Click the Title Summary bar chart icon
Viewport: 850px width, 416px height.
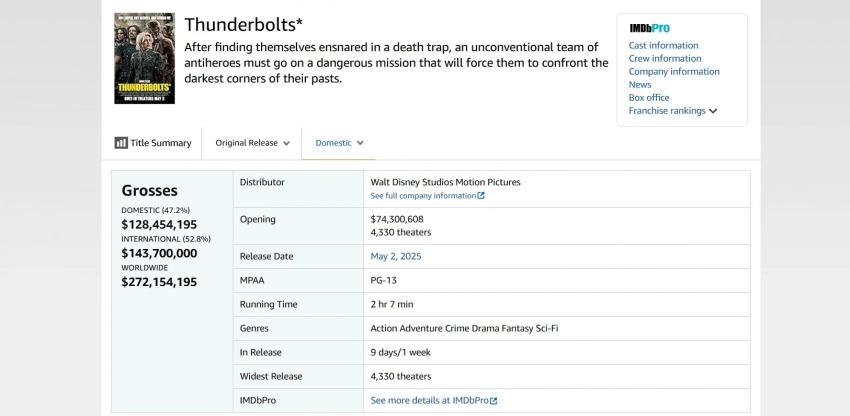[x=121, y=143]
